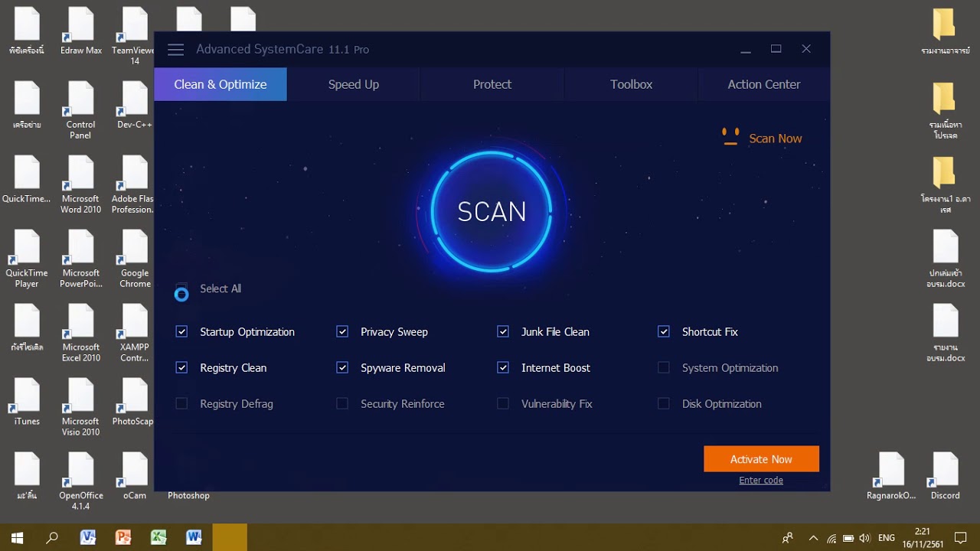The image size is (980, 551).
Task: Open the taskbar clock showing 2:21
Action: coord(923,538)
